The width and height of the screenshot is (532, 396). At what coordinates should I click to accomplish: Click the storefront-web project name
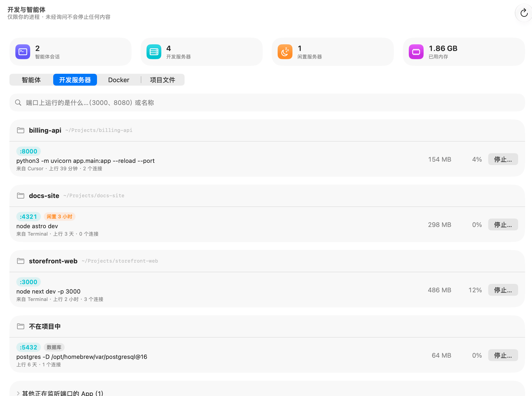[53, 261]
